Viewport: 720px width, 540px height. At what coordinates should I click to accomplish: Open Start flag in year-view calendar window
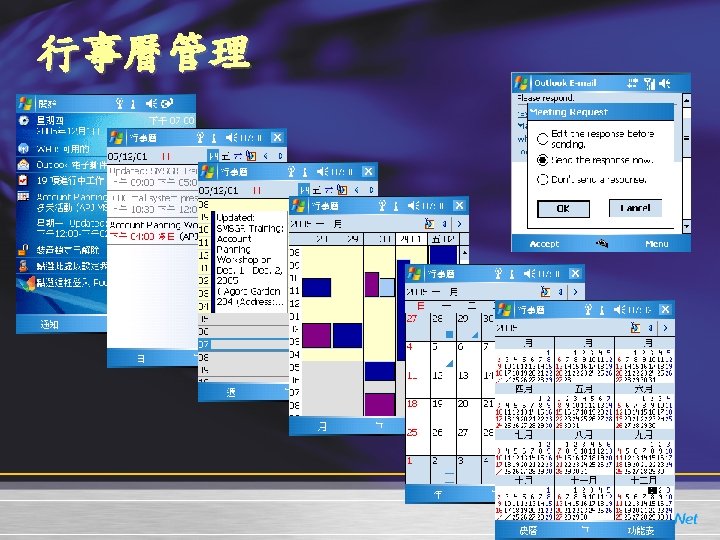[x=505, y=309]
